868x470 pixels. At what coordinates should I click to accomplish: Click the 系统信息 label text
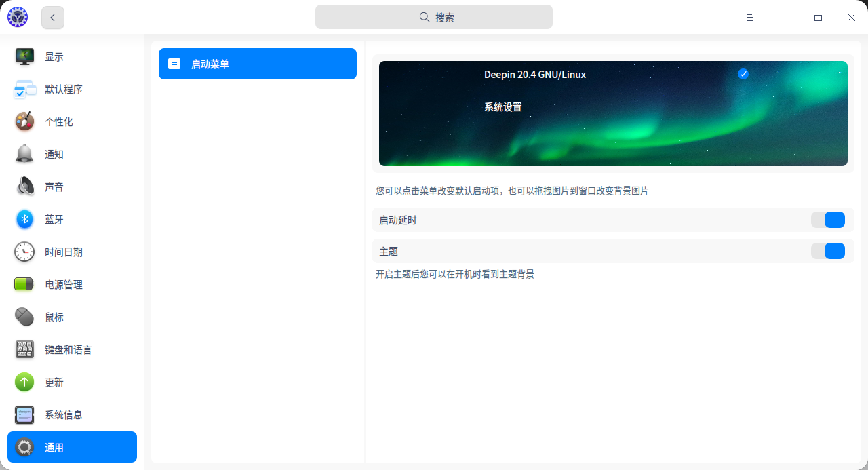pyautogui.click(x=64, y=415)
